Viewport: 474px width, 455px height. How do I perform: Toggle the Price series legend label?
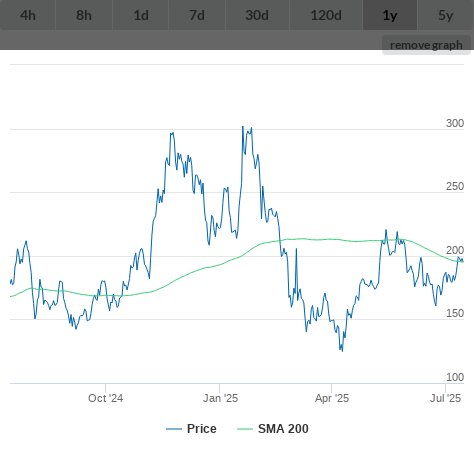202,429
